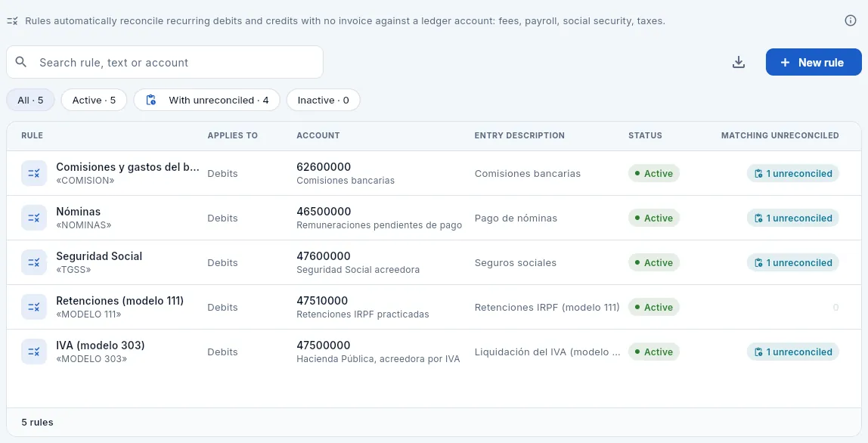Click the magnifier icon in search box

(21, 62)
